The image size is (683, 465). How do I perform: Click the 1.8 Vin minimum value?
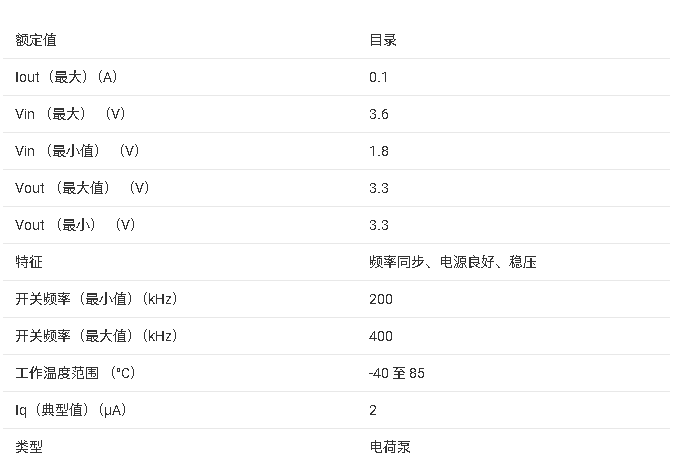tap(379, 151)
